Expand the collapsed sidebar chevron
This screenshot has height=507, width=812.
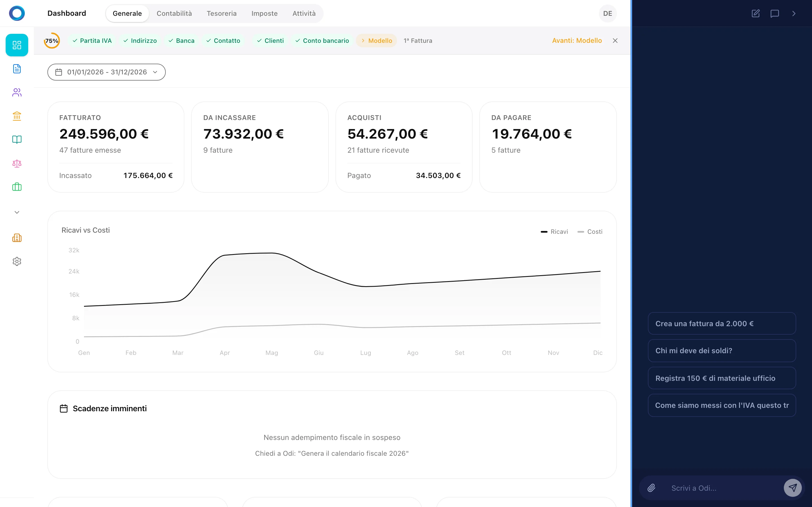[x=17, y=212]
